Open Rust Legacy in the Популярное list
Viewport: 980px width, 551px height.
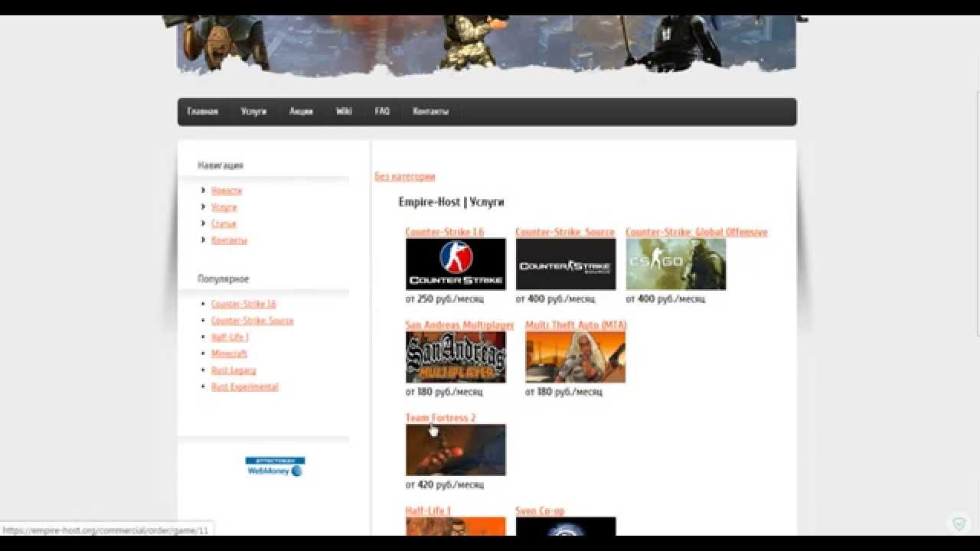point(234,370)
